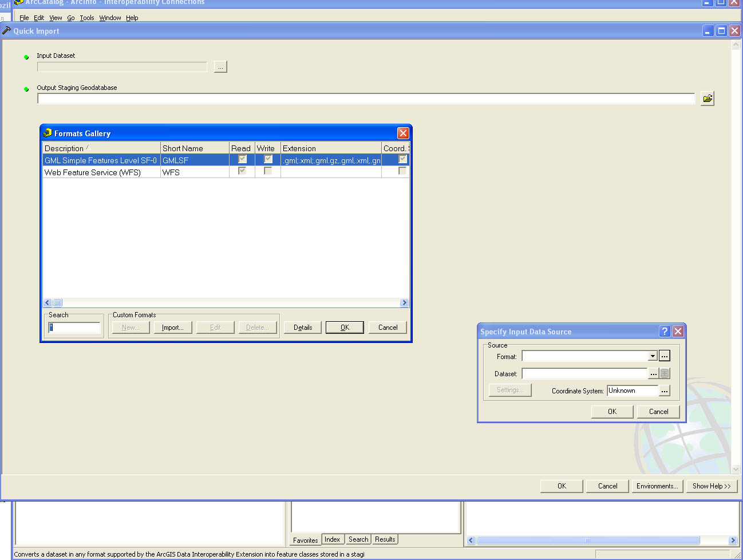
Task: Click the Quick Import hammer title icon
Action: [7, 30]
